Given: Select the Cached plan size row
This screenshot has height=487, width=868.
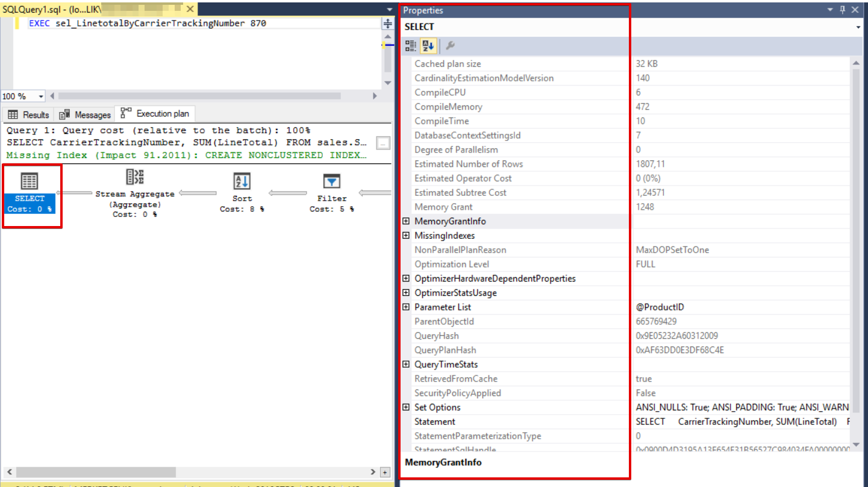Looking at the screenshot, I should pyautogui.click(x=626, y=64).
